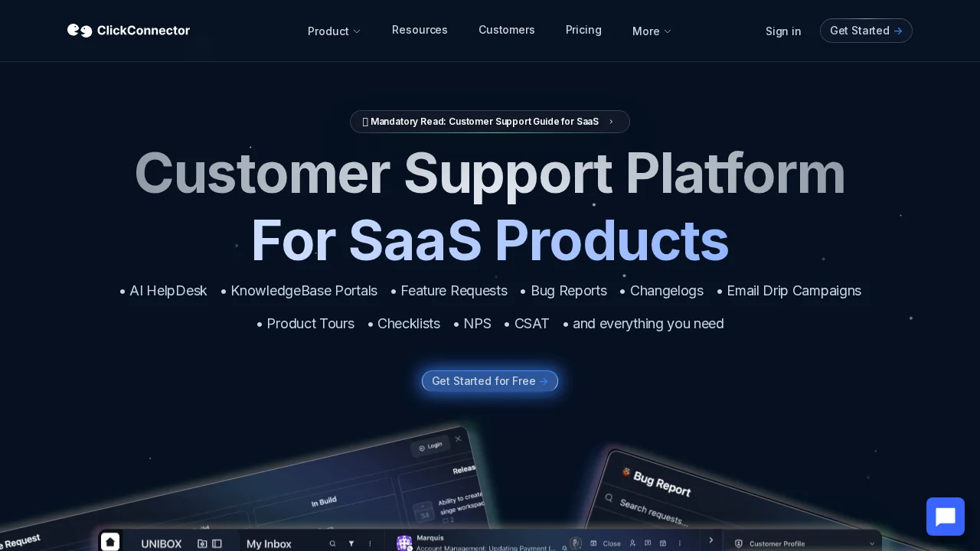Click the home icon in the Unibox preview
Viewport: 980px width, 551px height.
click(110, 543)
